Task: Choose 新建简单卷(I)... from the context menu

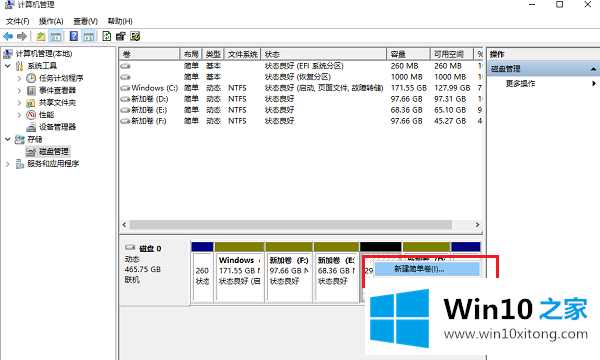Action: 427,269
